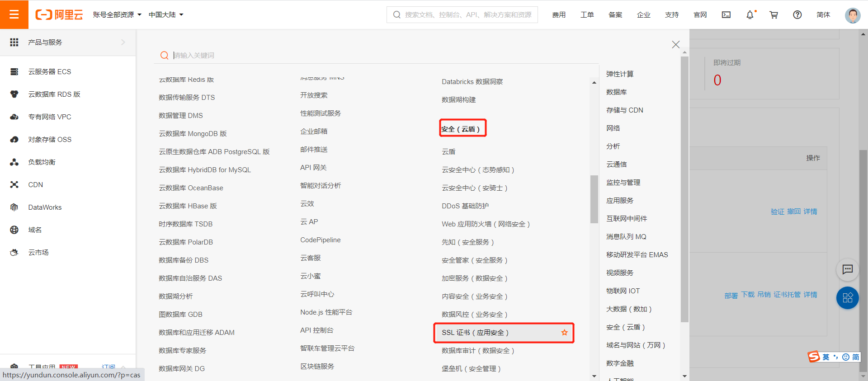Click the Sogou input method S icon

tap(814, 357)
